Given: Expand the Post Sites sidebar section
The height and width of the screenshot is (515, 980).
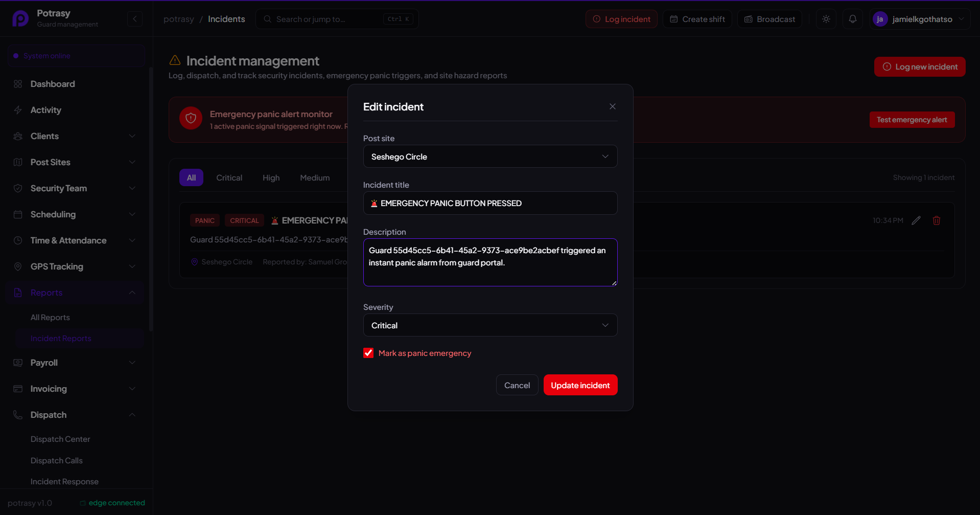Looking at the screenshot, I should coord(75,162).
